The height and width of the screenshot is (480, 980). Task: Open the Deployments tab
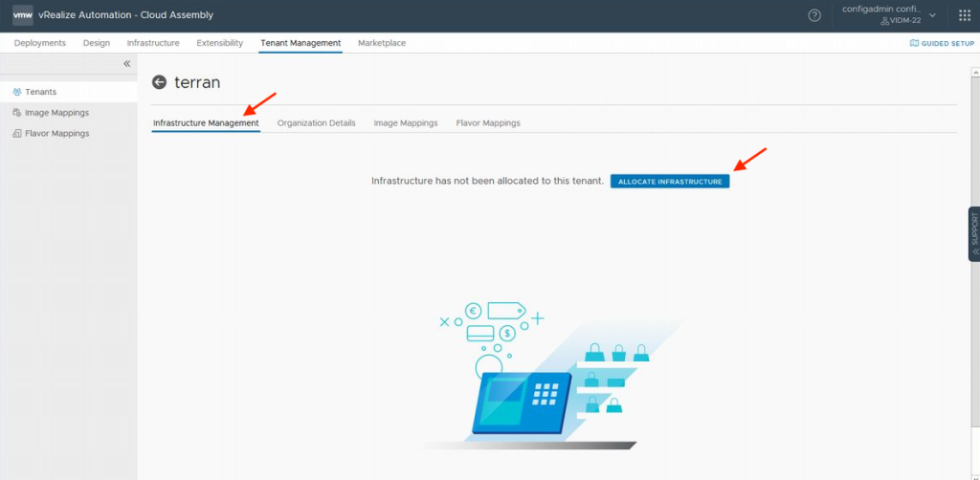point(40,43)
